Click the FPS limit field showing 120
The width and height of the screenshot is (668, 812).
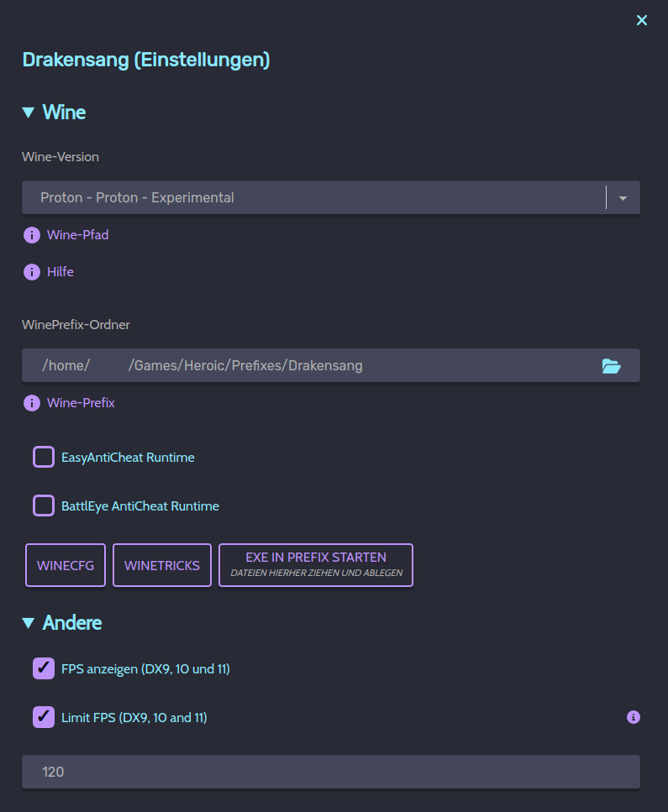331,772
